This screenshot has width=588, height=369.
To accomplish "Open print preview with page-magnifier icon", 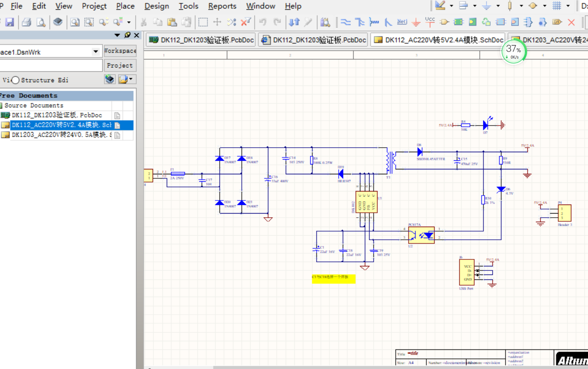I will tap(41, 22).
